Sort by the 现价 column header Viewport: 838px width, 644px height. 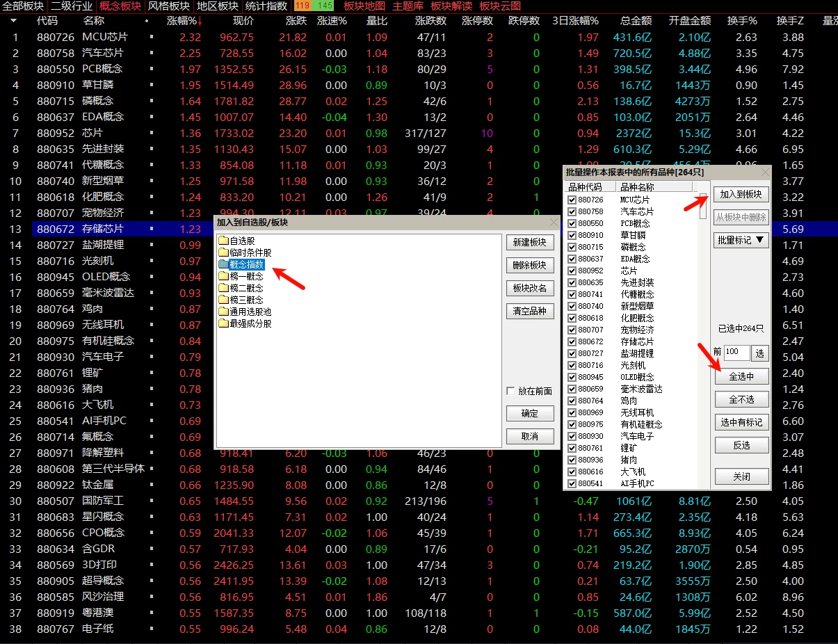click(x=243, y=21)
